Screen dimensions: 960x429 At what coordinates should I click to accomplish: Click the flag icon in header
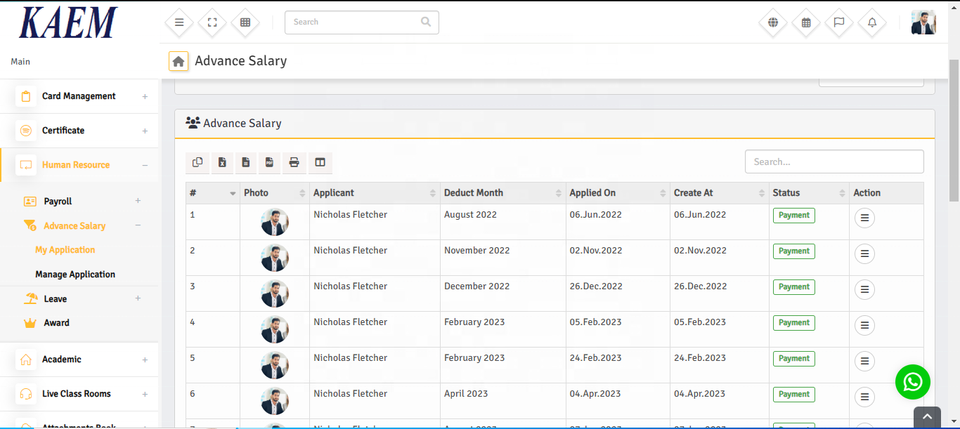(x=839, y=22)
